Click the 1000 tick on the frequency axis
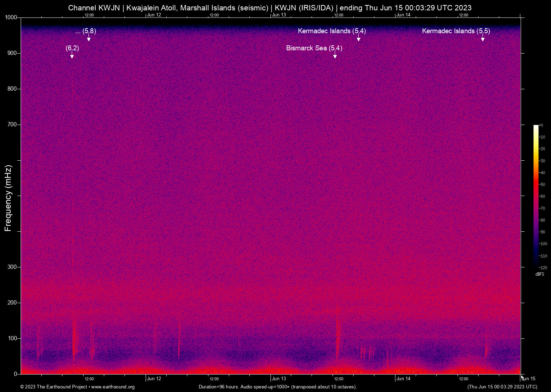Image resolution: width=551 pixels, height=392 pixels. [11, 17]
